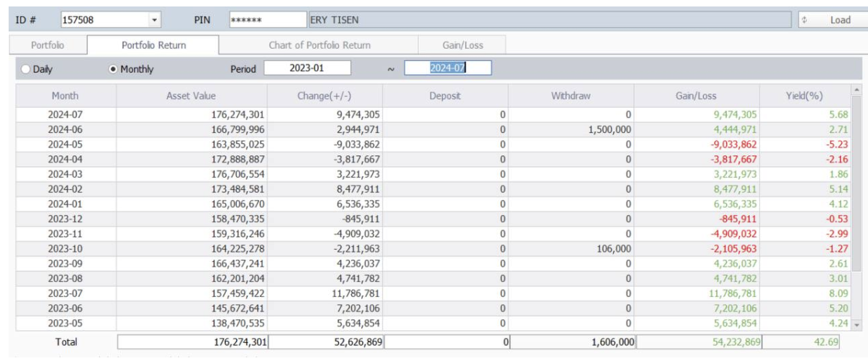Click the Period end date field 2024-07

[x=447, y=68]
